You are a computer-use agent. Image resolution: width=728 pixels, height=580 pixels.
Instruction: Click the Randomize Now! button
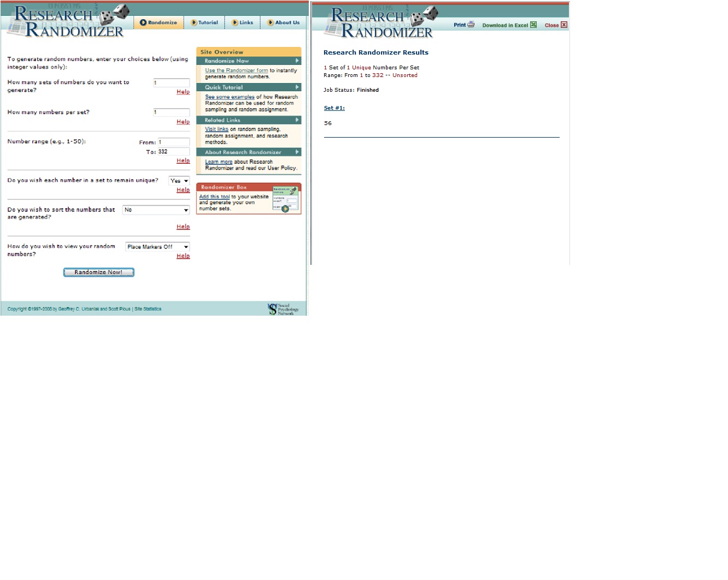(x=99, y=272)
